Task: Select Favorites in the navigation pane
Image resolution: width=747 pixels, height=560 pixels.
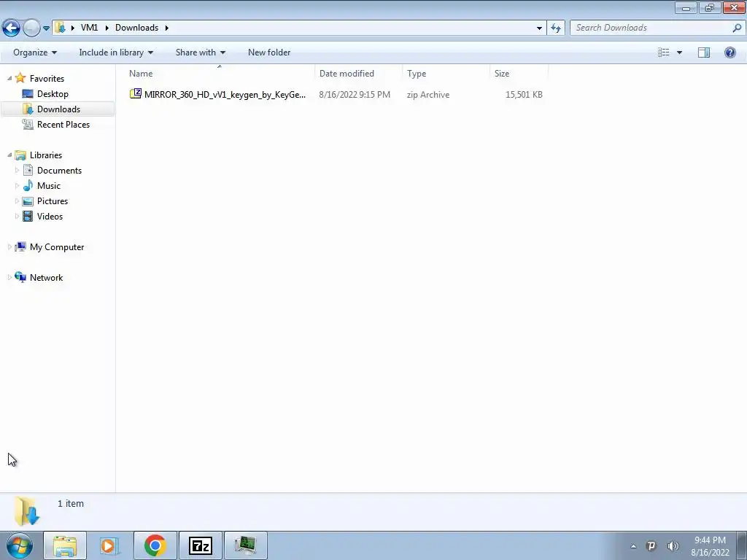Action: point(47,79)
